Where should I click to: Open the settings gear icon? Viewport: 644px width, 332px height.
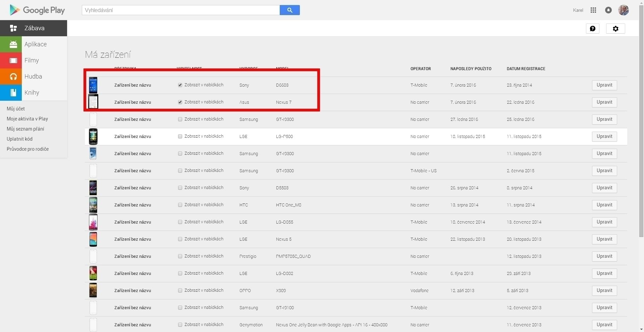(x=615, y=29)
